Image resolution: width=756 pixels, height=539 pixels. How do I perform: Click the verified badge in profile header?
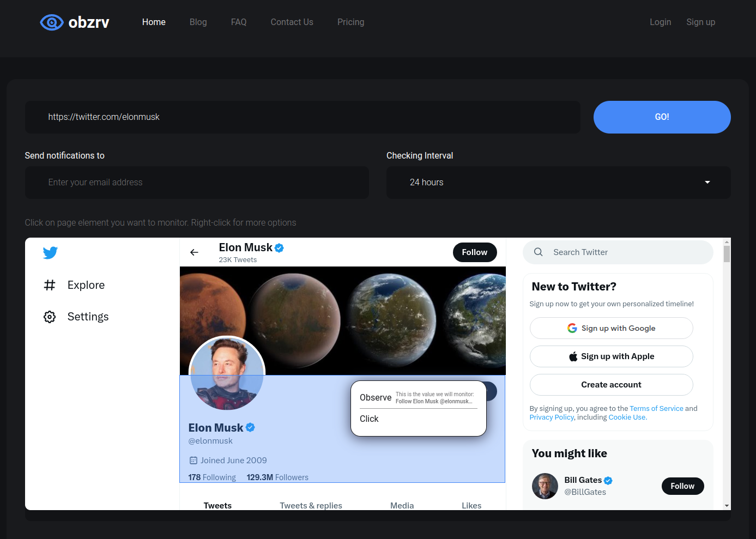click(x=279, y=248)
